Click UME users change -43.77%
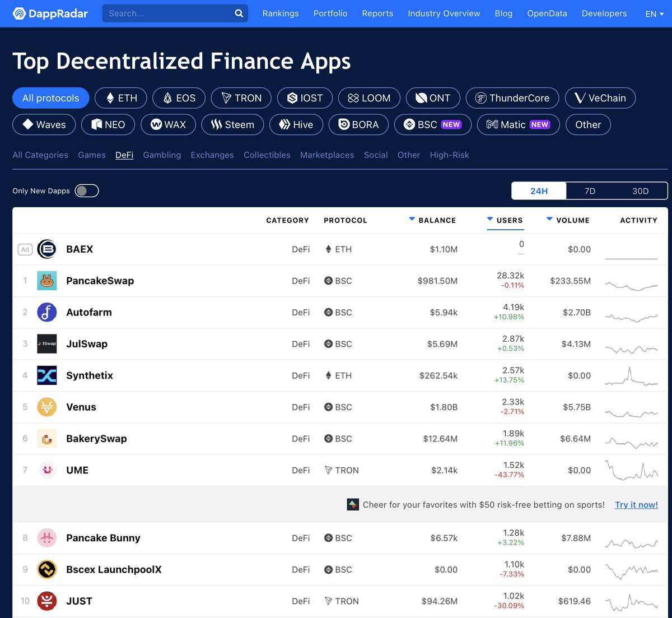This screenshot has height=618, width=672. pyautogui.click(x=510, y=475)
